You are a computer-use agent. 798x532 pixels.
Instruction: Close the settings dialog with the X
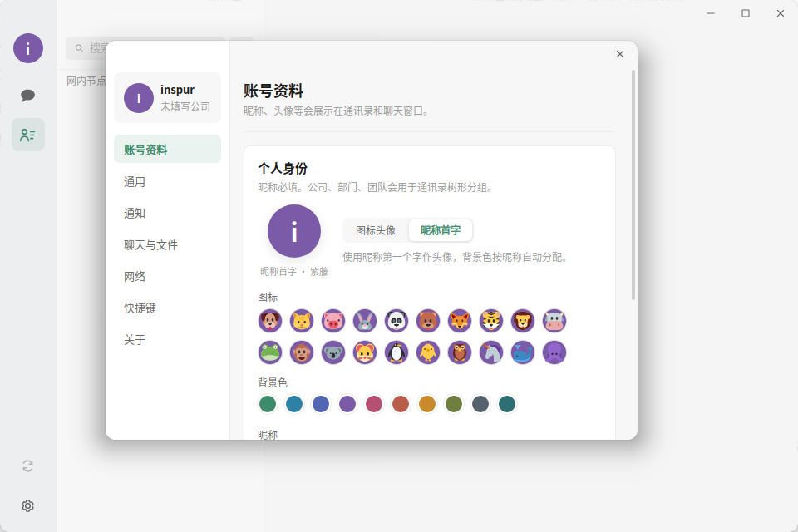point(620,54)
